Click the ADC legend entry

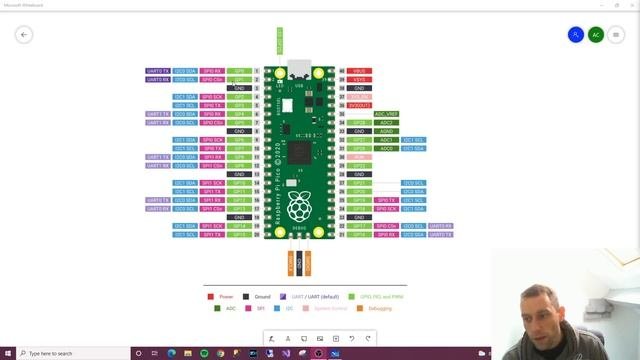225,308
